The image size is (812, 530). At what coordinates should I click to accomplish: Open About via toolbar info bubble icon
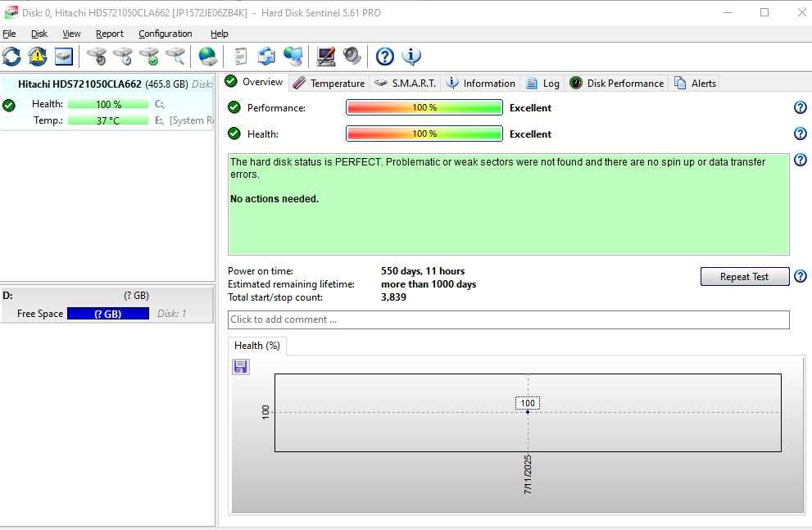coord(411,57)
